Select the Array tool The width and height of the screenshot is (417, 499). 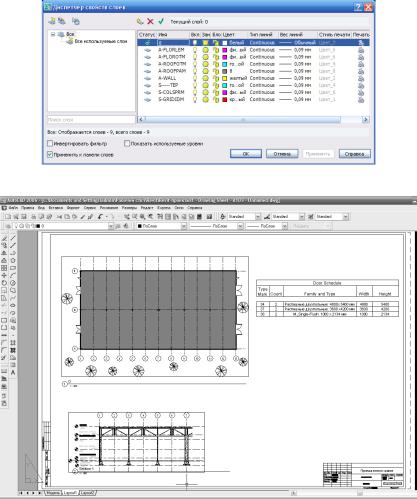point(4,268)
